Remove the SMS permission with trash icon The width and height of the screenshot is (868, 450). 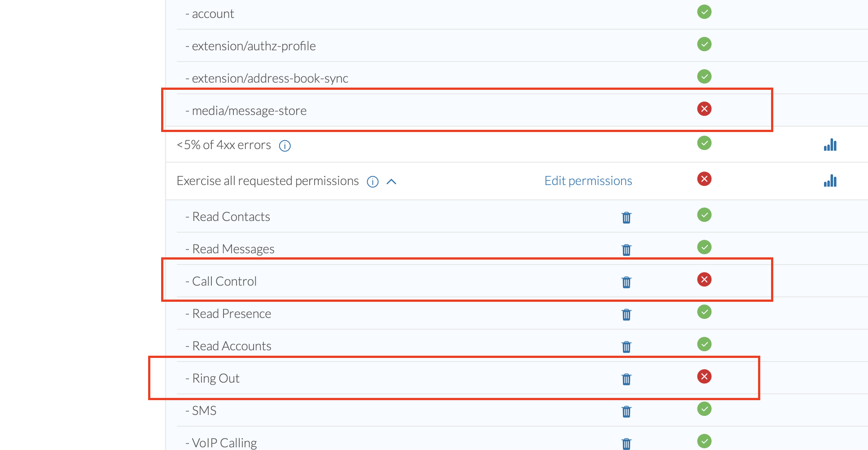click(x=627, y=411)
